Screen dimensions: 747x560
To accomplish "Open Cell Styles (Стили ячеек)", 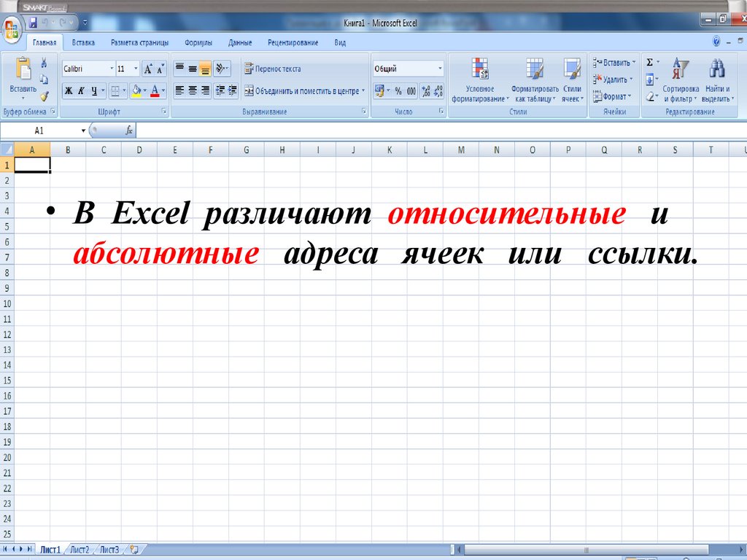I will (x=572, y=80).
